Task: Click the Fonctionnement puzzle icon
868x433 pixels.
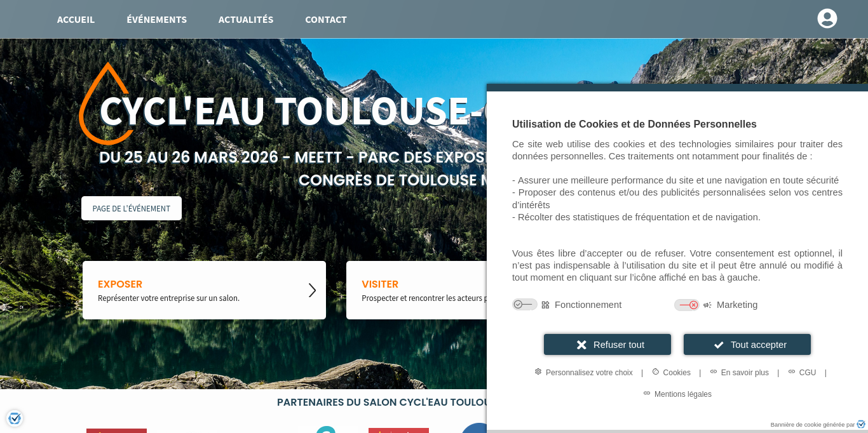Action: (545, 305)
